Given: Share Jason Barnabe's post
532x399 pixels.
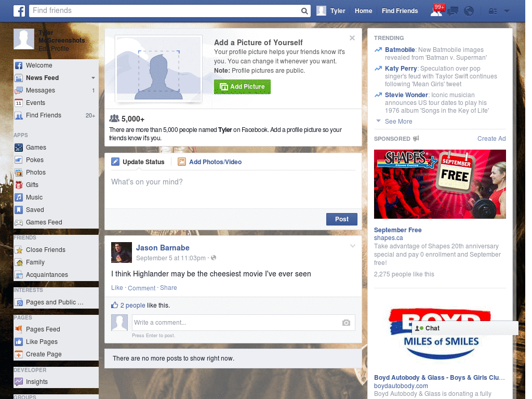Looking at the screenshot, I should click(x=168, y=288).
